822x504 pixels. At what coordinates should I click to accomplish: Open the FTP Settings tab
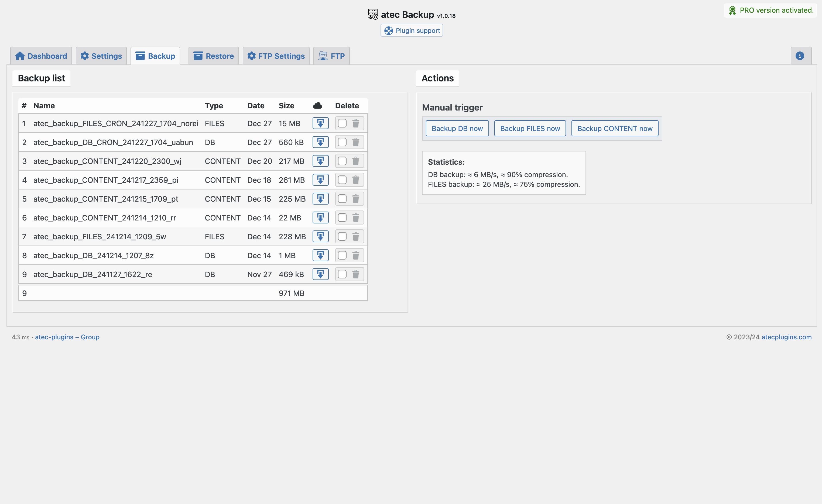click(276, 56)
